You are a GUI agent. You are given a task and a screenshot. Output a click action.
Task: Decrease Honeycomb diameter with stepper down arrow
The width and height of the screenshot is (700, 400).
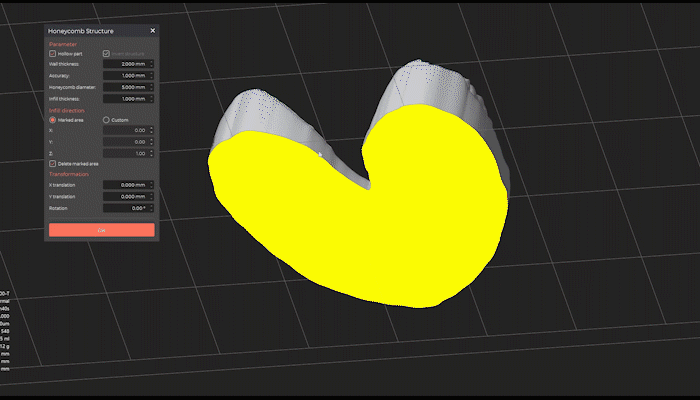pyautogui.click(x=151, y=90)
